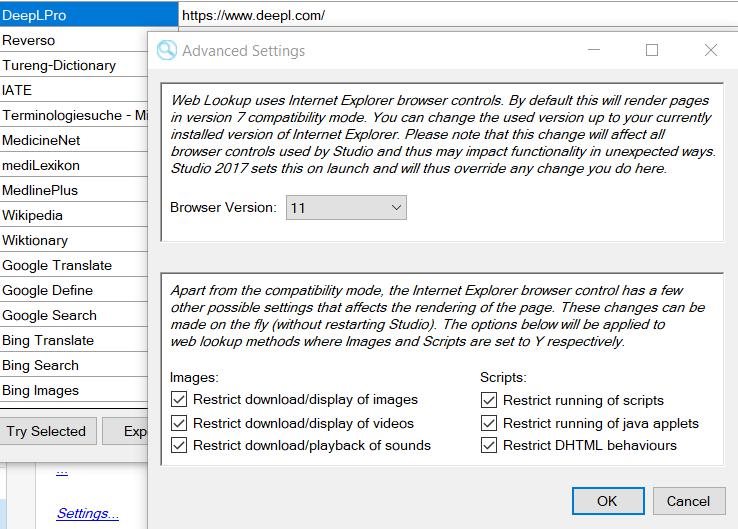This screenshot has width=738, height=529.
Task: Select Google Search entry
Action: pyautogui.click(x=74, y=315)
